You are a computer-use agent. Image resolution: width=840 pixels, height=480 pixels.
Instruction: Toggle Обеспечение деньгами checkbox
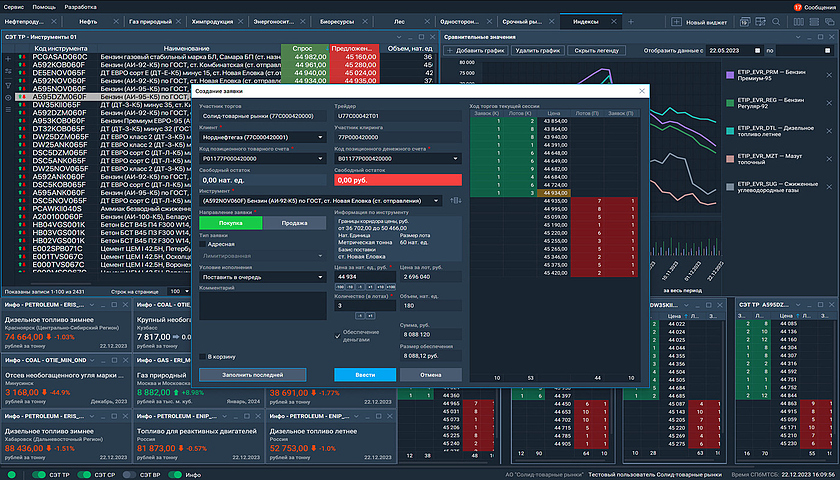(x=338, y=335)
